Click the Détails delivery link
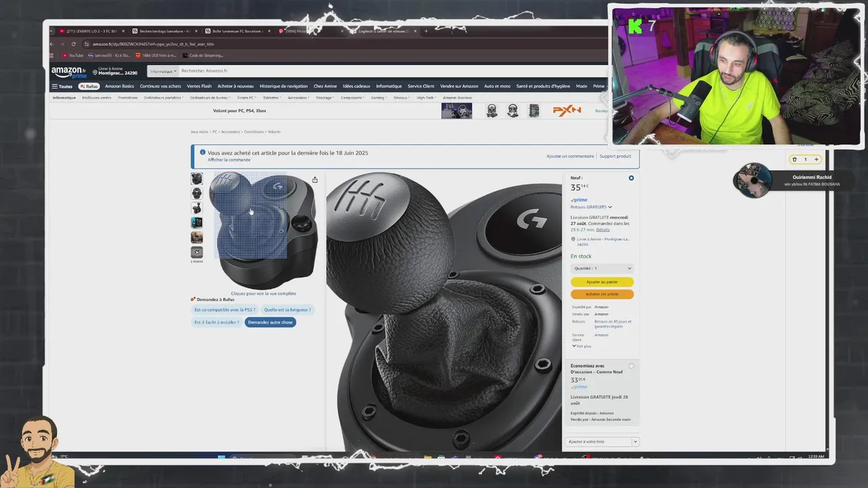The height and width of the screenshot is (488, 868). click(603, 230)
